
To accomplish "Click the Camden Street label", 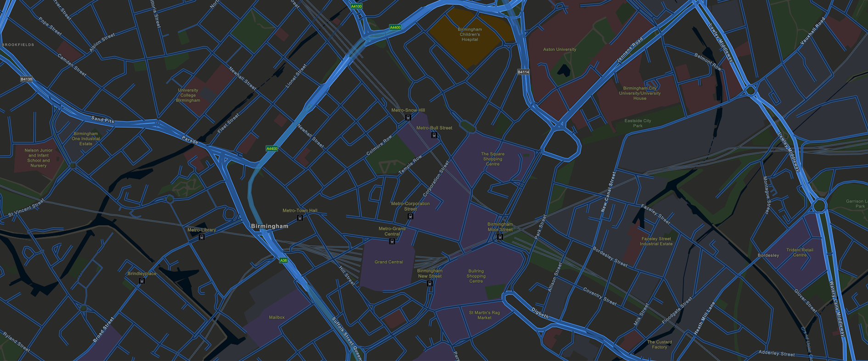I will point(72,65).
